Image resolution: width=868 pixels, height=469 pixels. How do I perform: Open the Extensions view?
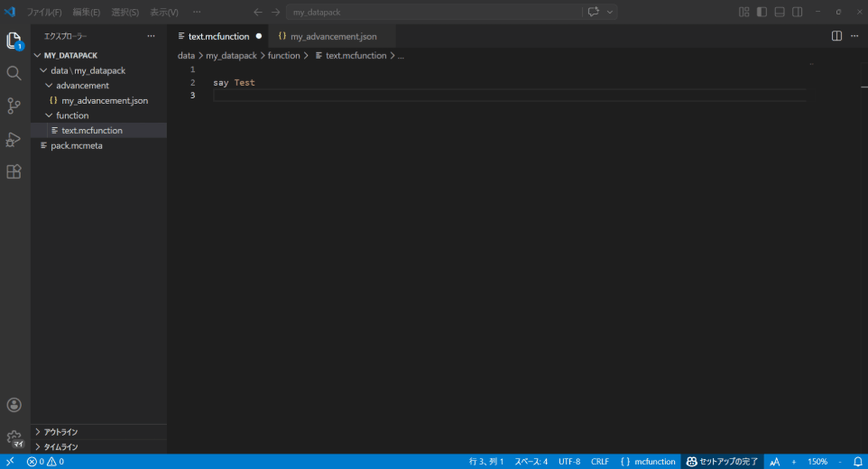(x=14, y=171)
